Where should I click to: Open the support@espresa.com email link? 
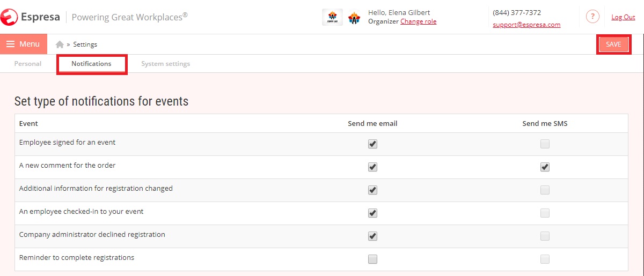[x=526, y=25]
